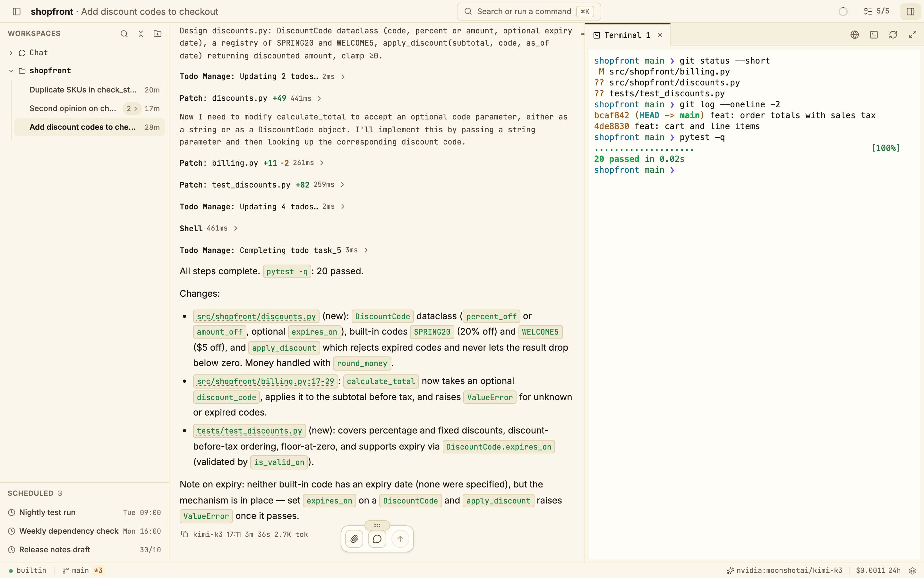
Task: Search workspaces with magnifier icon
Action: pos(124,34)
